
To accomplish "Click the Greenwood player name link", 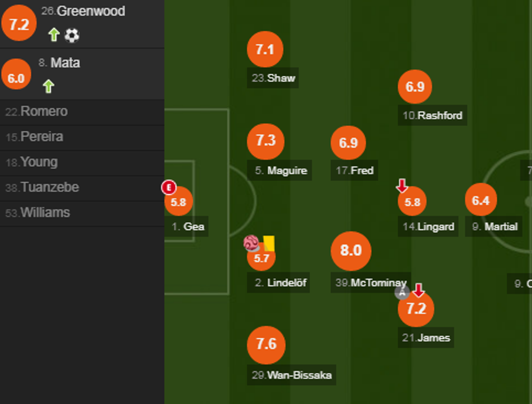I will [91, 11].
